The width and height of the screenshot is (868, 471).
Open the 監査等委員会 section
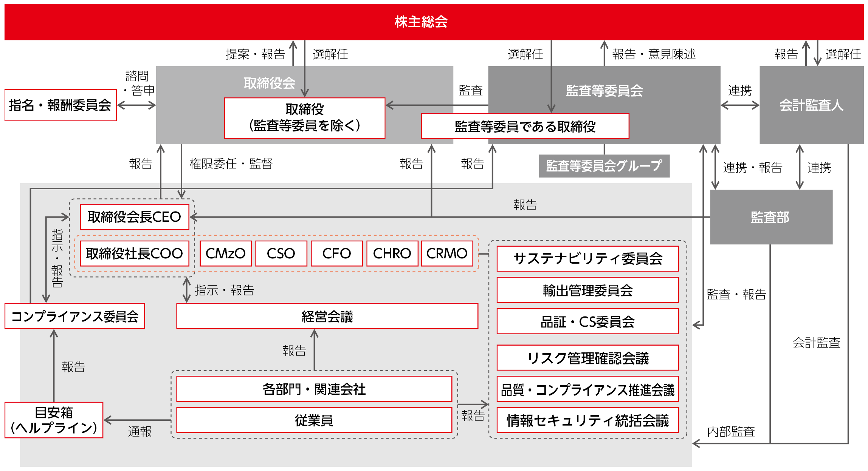click(x=605, y=91)
